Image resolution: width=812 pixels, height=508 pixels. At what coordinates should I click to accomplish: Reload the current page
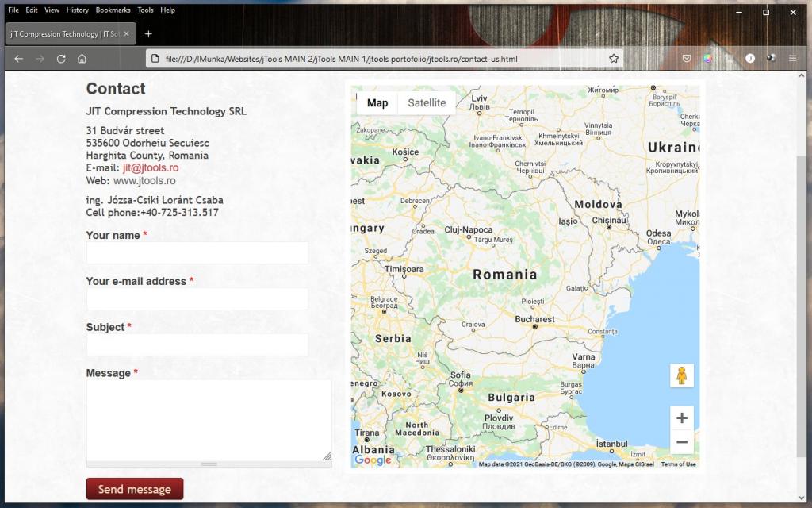(x=61, y=59)
